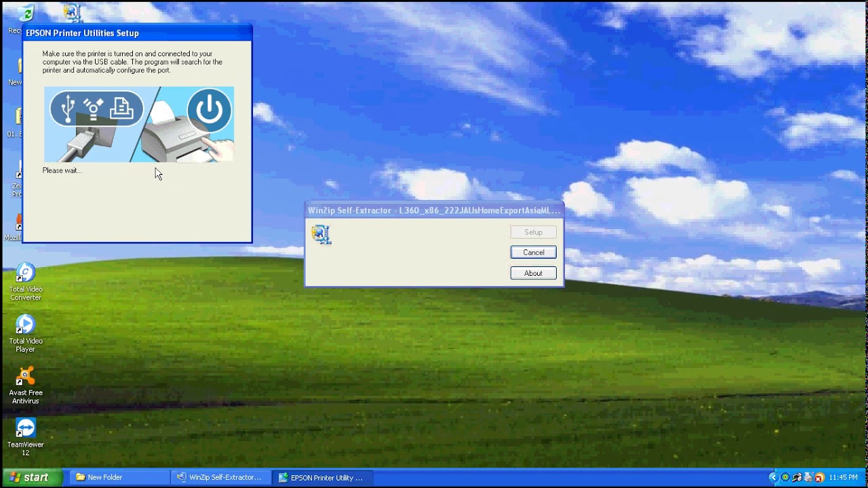Click About in WinZip Self-Extractor
The width and height of the screenshot is (868, 488).
click(533, 273)
